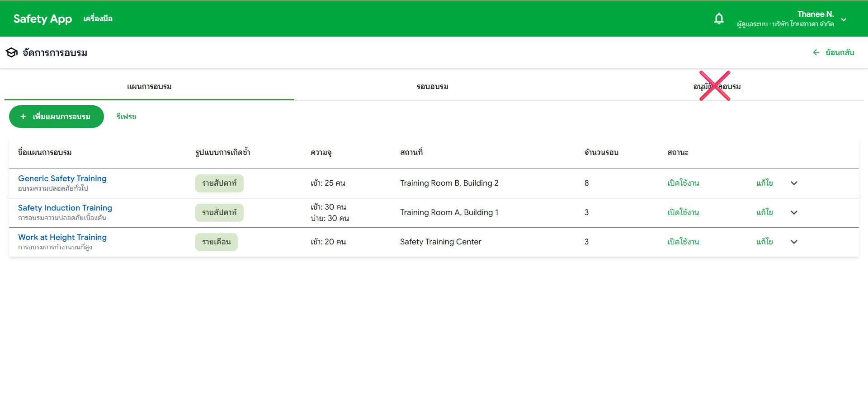Toggle เปิดใช้งาน status for Generic Safety Training
This screenshot has width=868, height=412.
(683, 183)
